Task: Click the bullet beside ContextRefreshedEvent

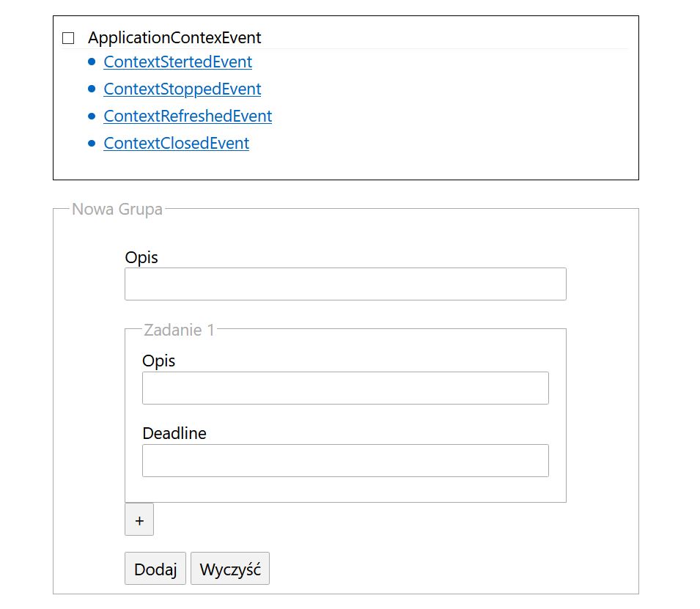Action: [91, 116]
